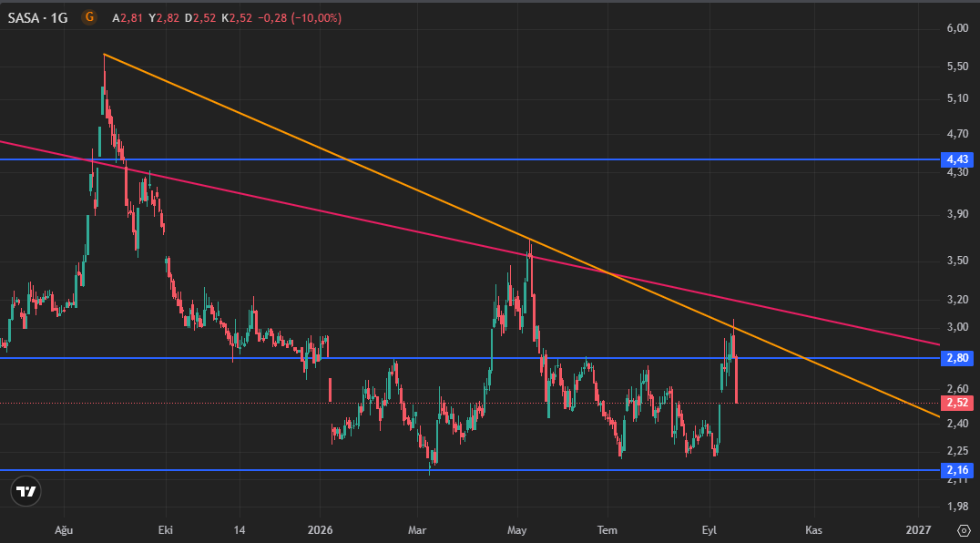Screen dimensions: 980x543
Task: Click the Eyl label on time axis
Action: 709,530
